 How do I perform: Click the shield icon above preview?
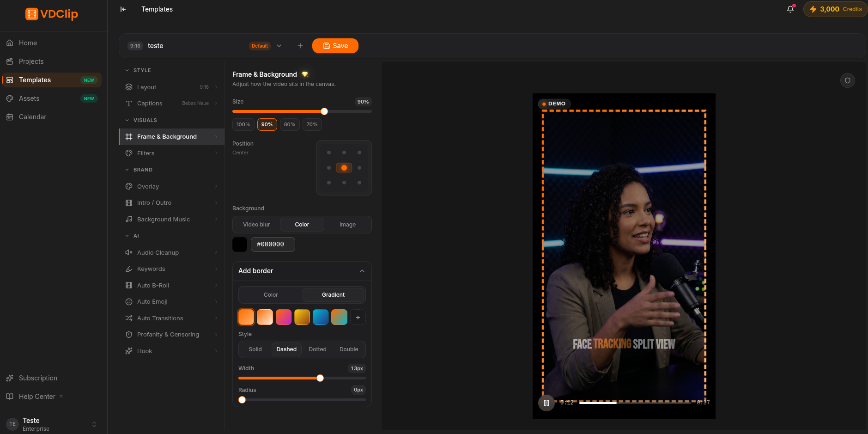coord(847,80)
